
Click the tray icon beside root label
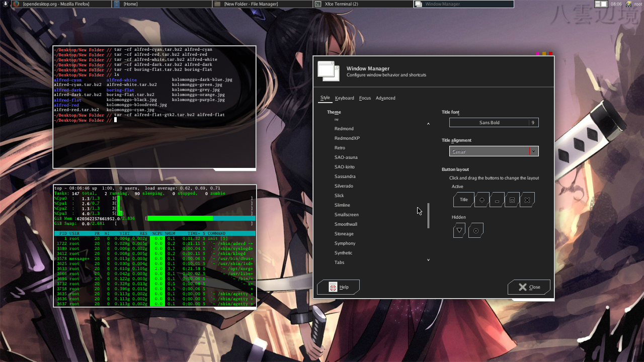(628, 4)
